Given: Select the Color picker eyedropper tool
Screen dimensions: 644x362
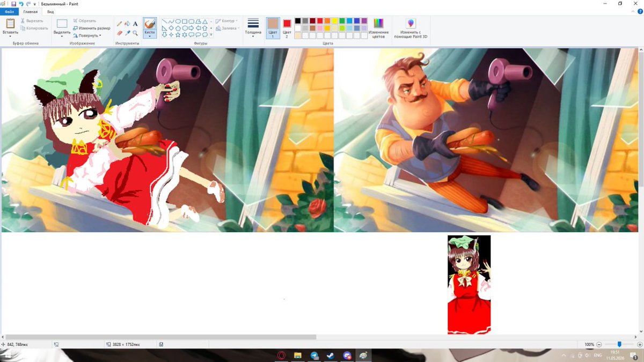Looking at the screenshot, I should pyautogui.click(x=127, y=33).
